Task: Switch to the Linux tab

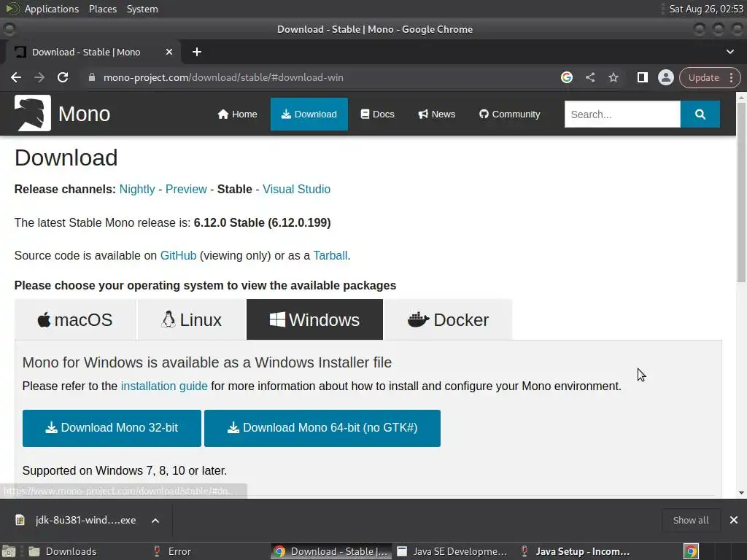Action: (x=192, y=319)
